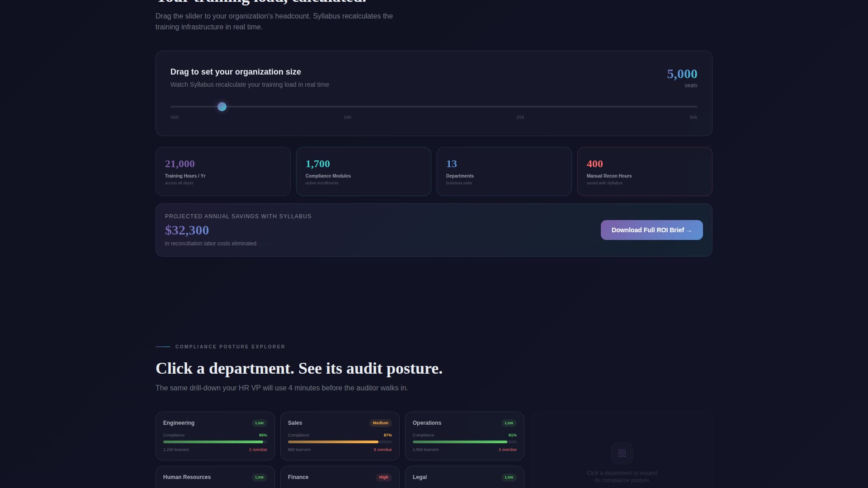Click the '3 overdue' text in Operations
The image size is (868, 488).
tap(508, 450)
